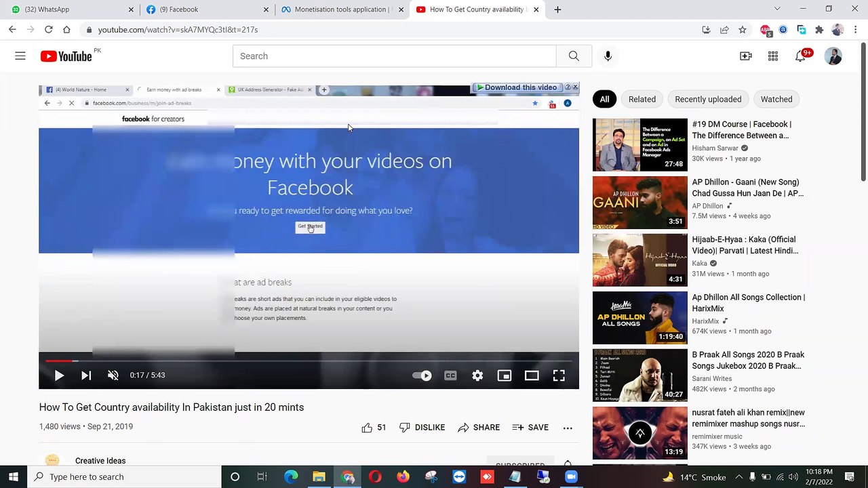Open player settings gear
The width and height of the screenshot is (868, 488).
point(477,375)
